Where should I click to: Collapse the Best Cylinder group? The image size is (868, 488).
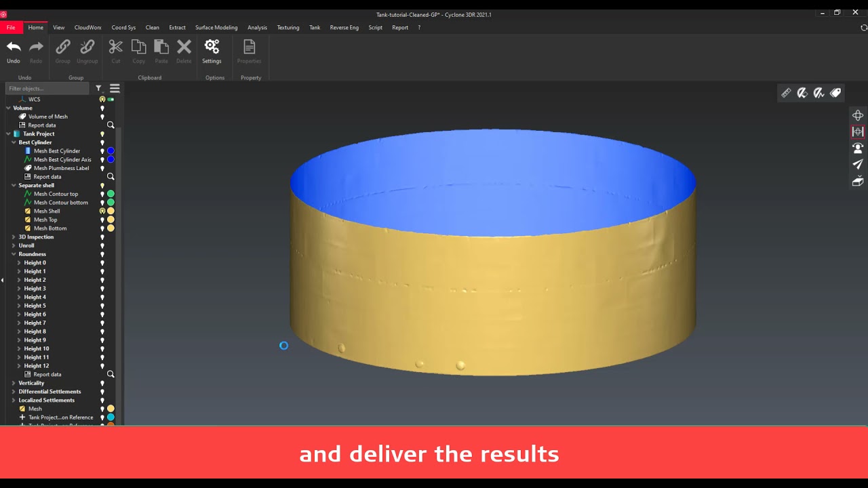[x=14, y=142]
